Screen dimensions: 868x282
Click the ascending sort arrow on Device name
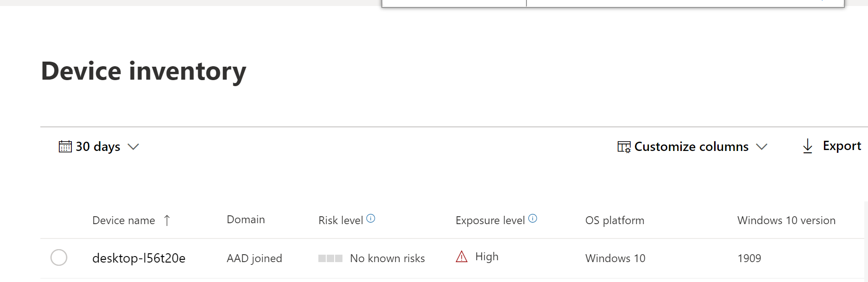[167, 220]
